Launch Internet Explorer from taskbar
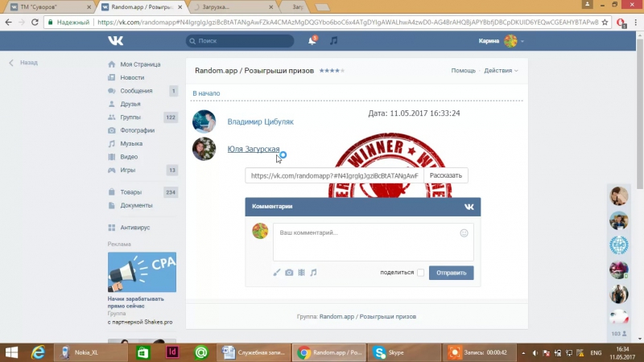 pyautogui.click(x=38, y=352)
